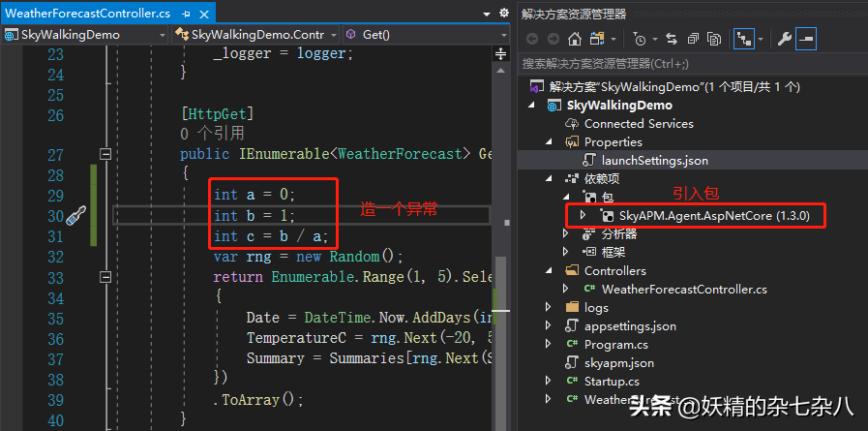This screenshot has height=431, width=868.
Task: Expand the SkyAPM.Agent.AspNetCore package node
Action: click(583, 215)
